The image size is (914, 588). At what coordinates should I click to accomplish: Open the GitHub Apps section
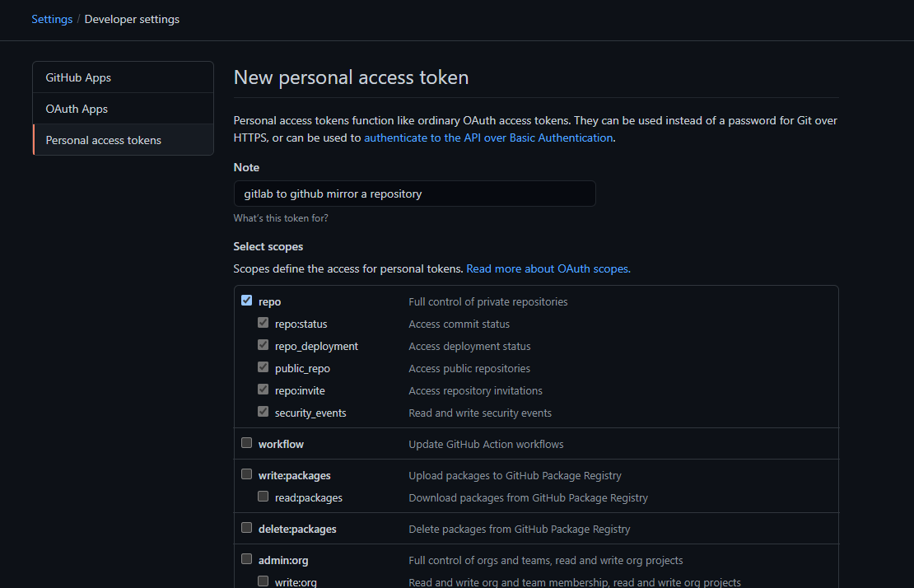click(123, 77)
